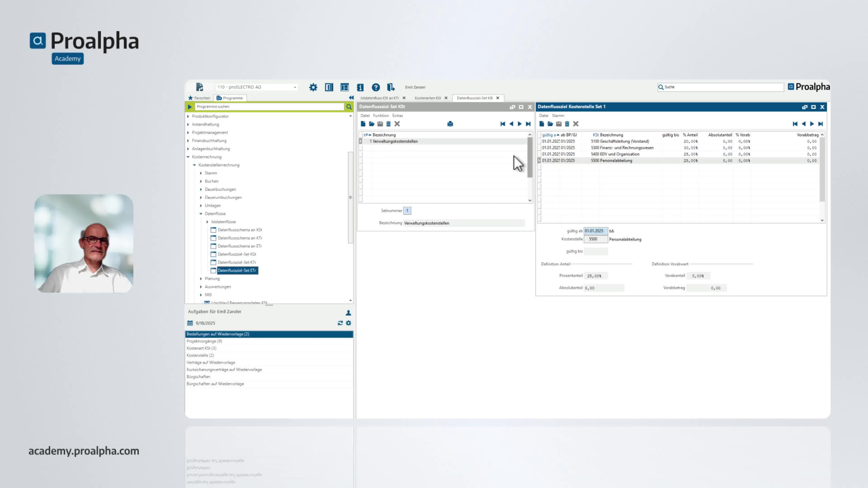Click the settings gear icon in top toolbar
The image size is (868, 488).
(x=313, y=87)
